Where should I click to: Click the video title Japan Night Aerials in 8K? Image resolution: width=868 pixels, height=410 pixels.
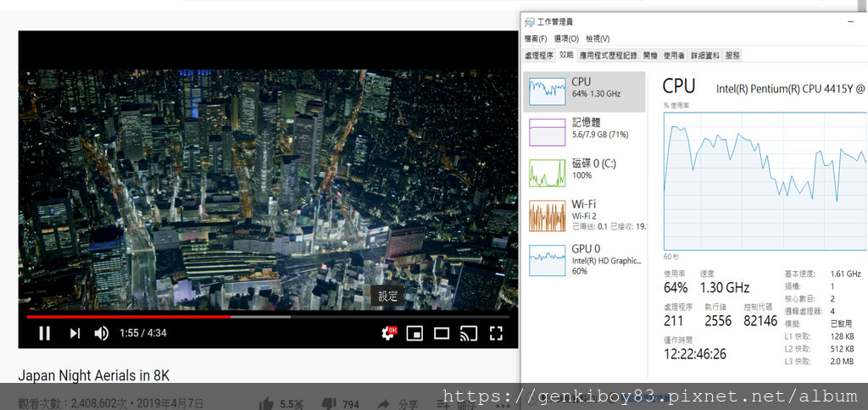coord(93,376)
